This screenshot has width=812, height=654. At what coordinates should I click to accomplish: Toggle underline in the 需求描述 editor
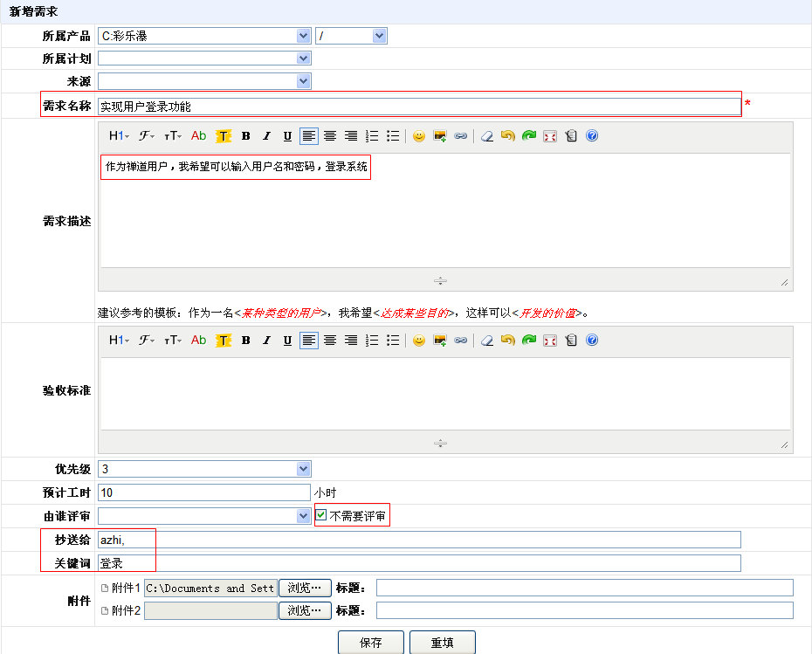pos(287,136)
